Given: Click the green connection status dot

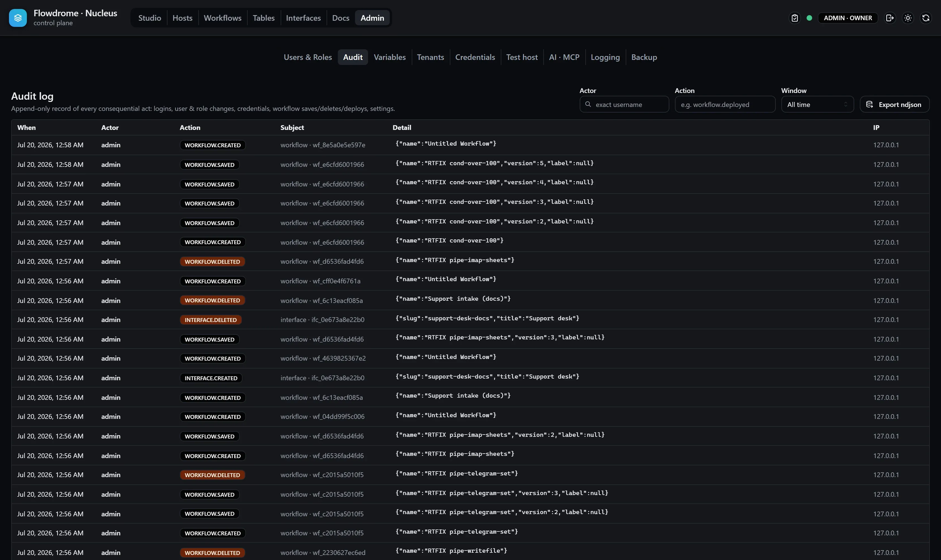Looking at the screenshot, I should click(x=809, y=18).
